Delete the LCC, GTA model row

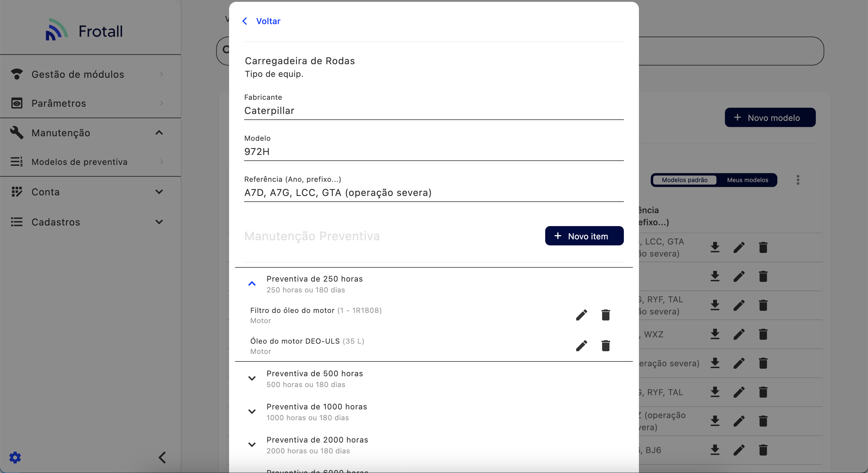pyautogui.click(x=763, y=248)
